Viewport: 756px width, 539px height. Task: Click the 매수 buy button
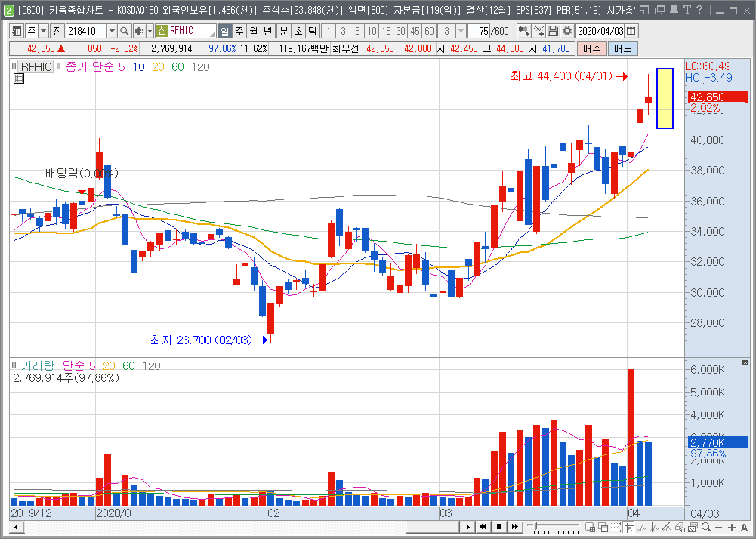(x=591, y=48)
